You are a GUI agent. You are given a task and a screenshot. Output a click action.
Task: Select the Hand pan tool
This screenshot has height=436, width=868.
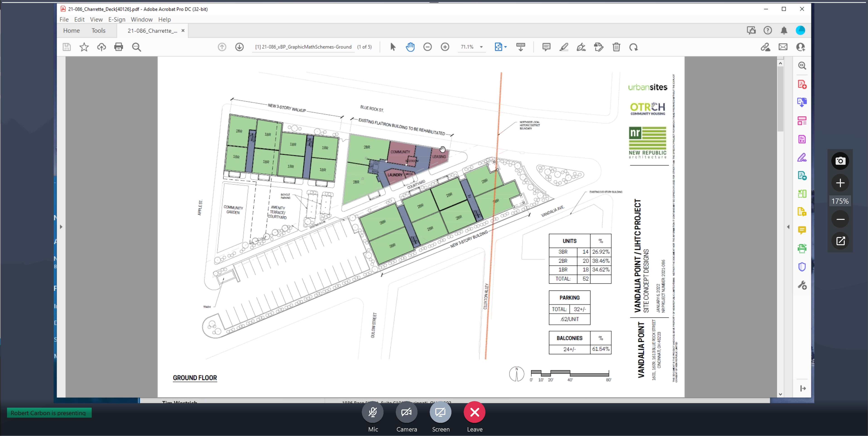pos(410,47)
